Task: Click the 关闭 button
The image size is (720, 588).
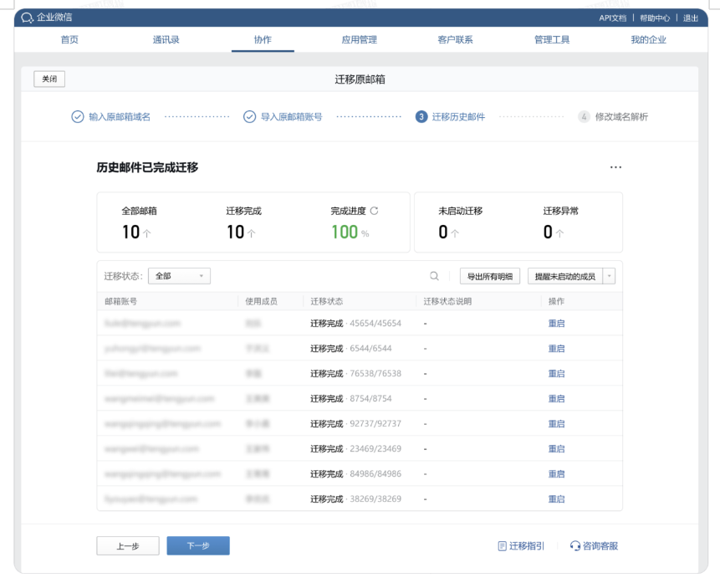Action: click(x=49, y=78)
